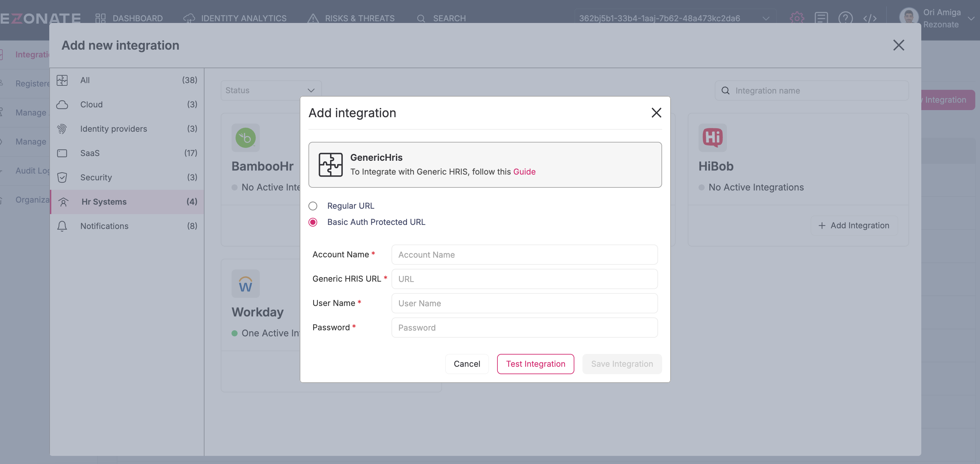Select the Regular URL radio option
The width and height of the screenshot is (980, 464).
pos(313,206)
